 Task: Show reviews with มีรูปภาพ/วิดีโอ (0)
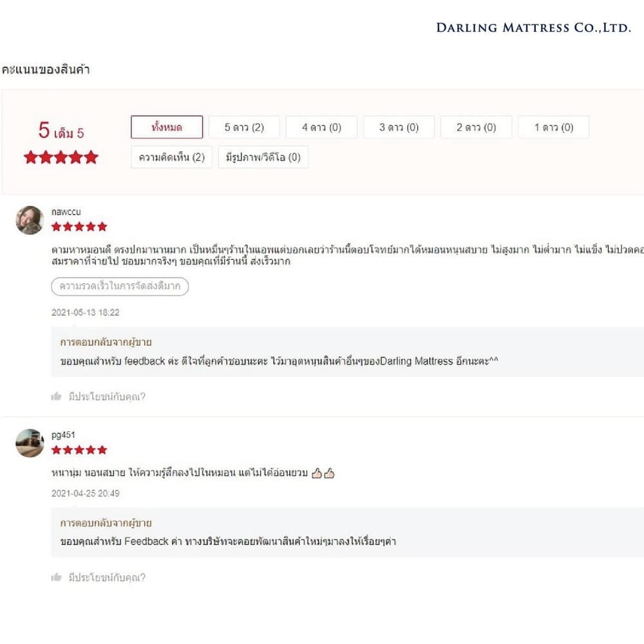[x=263, y=157]
